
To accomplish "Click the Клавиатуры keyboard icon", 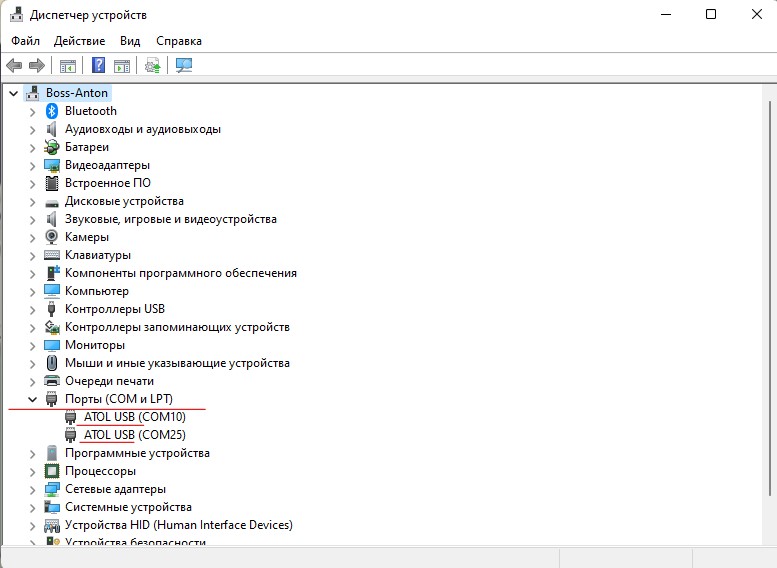I will coord(52,255).
